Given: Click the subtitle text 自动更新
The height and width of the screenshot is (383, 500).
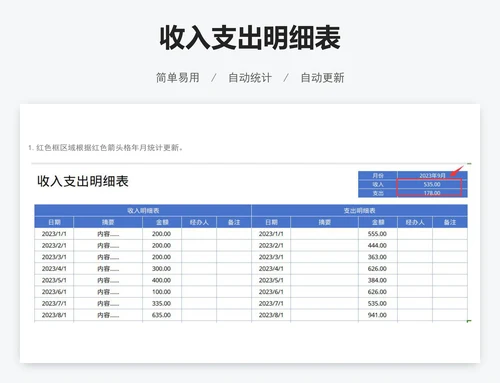Looking at the screenshot, I should 322,78.
